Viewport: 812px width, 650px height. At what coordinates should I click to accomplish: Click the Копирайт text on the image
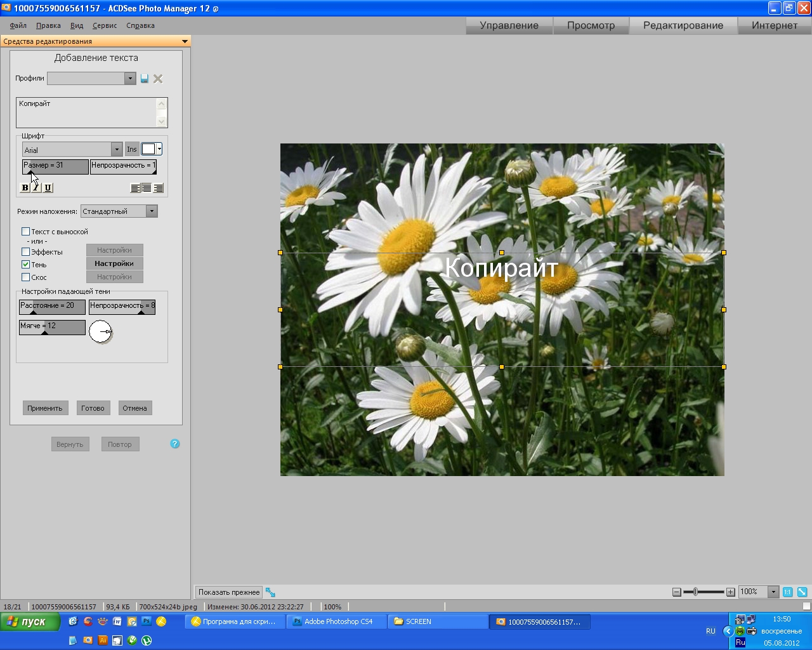[501, 268]
